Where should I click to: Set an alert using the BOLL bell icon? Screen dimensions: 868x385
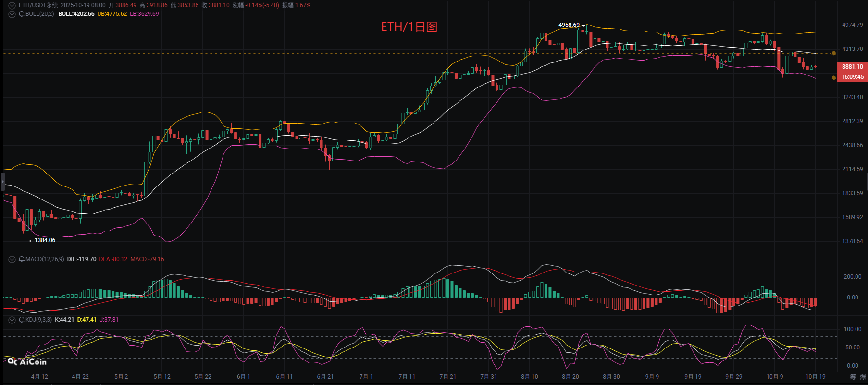click(22, 14)
